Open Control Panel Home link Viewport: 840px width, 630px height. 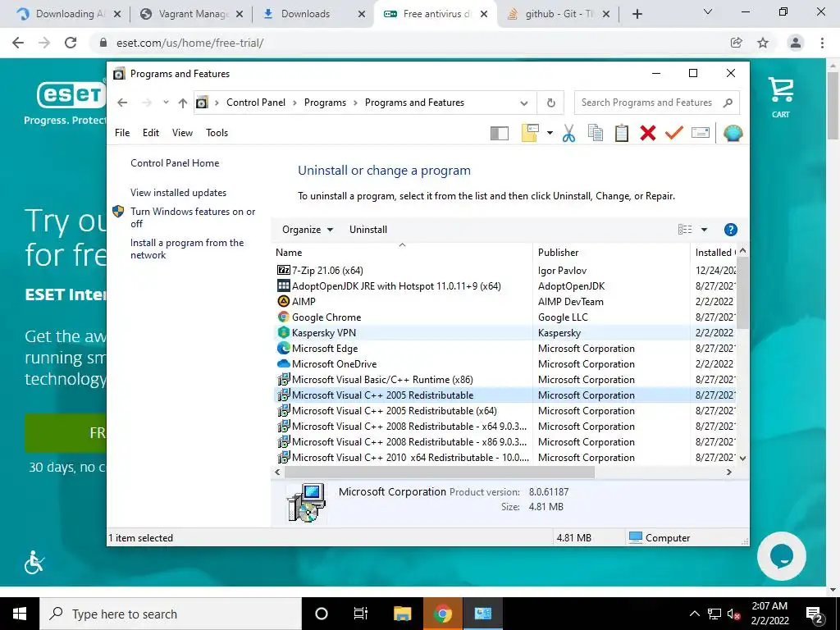(175, 163)
